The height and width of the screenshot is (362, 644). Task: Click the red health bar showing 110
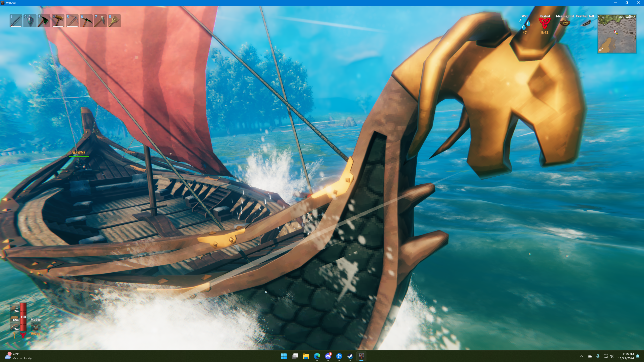point(23,317)
